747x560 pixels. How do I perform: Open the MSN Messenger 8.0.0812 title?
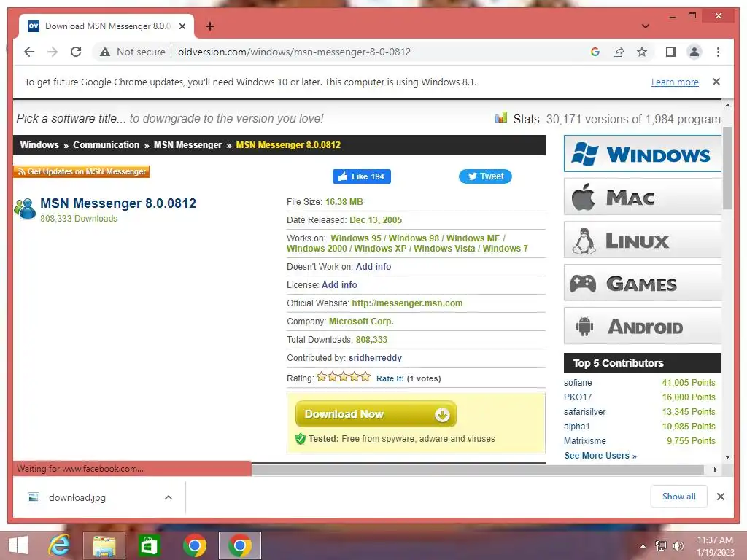coord(118,203)
